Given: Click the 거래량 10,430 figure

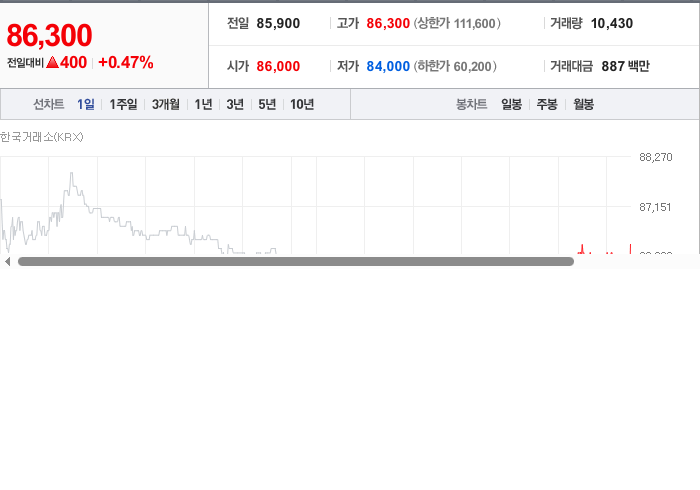Looking at the screenshot, I should [x=612, y=23].
